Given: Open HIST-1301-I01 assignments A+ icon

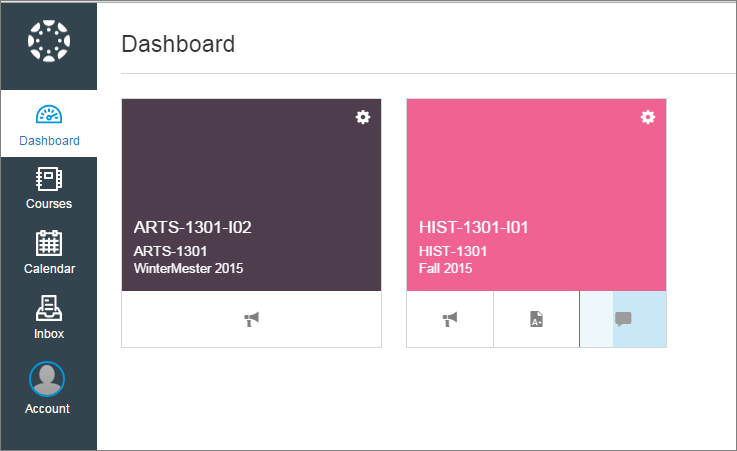Looking at the screenshot, I should coord(536,319).
